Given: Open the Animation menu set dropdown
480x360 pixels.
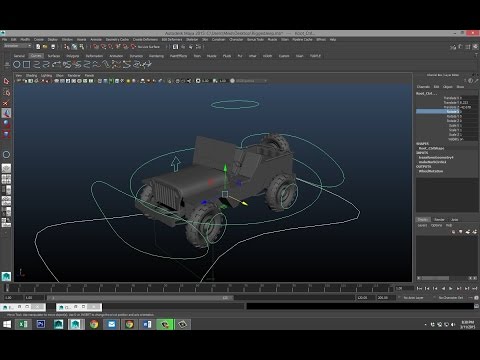Looking at the screenshot, I should (x=17, y=46).
